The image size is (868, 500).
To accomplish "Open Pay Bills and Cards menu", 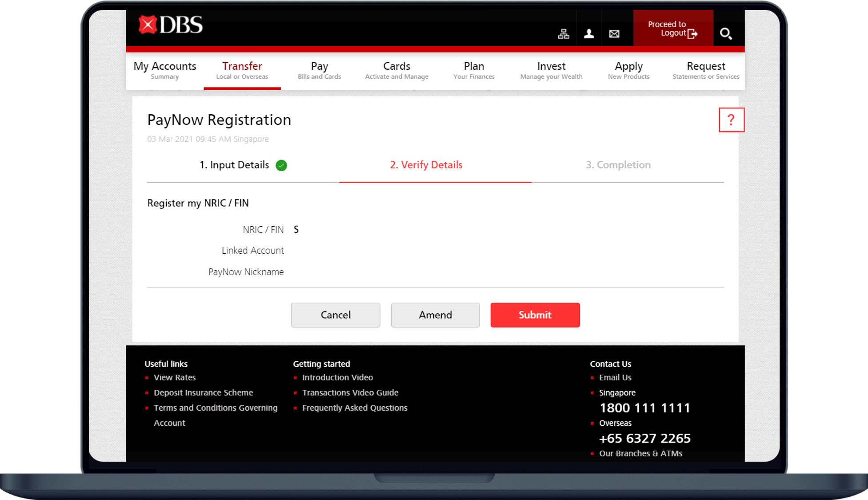I will [x=319, y=71].
